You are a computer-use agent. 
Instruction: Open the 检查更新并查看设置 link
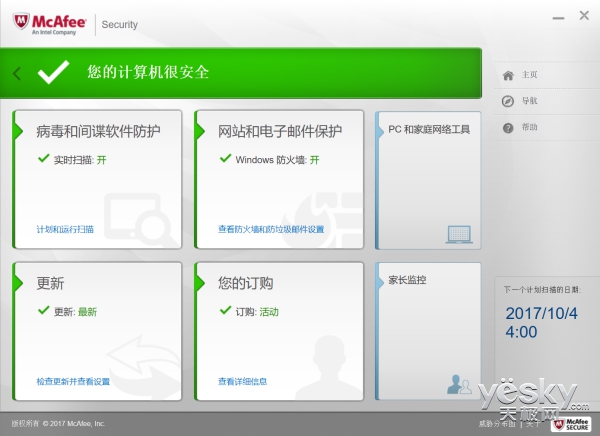pyautogui.click(x=73, y=382)
